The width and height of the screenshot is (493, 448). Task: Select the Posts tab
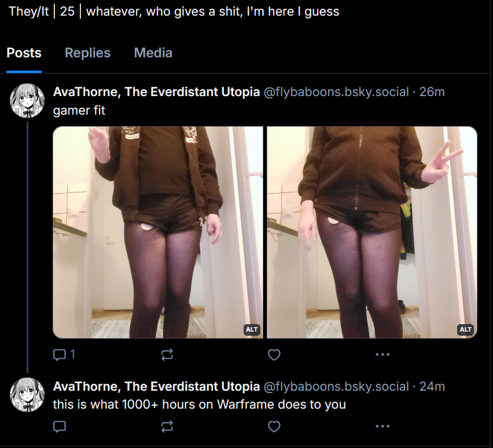click(24, 53)
